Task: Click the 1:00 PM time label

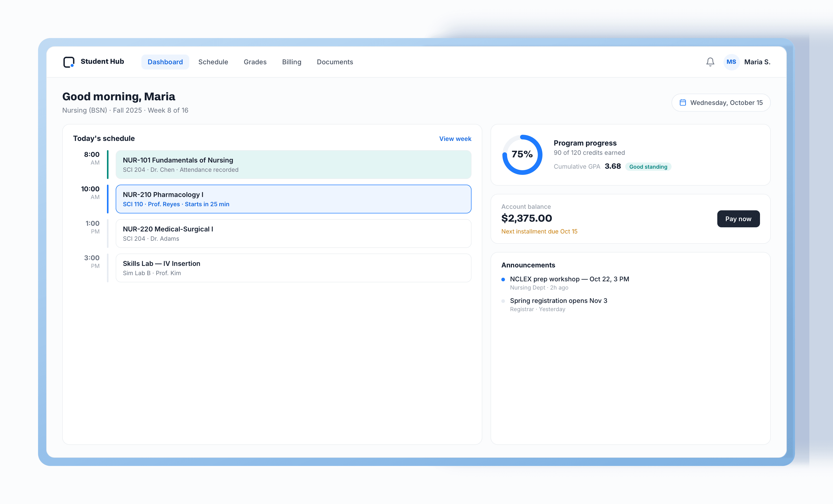Action: [x=93, y=227]
